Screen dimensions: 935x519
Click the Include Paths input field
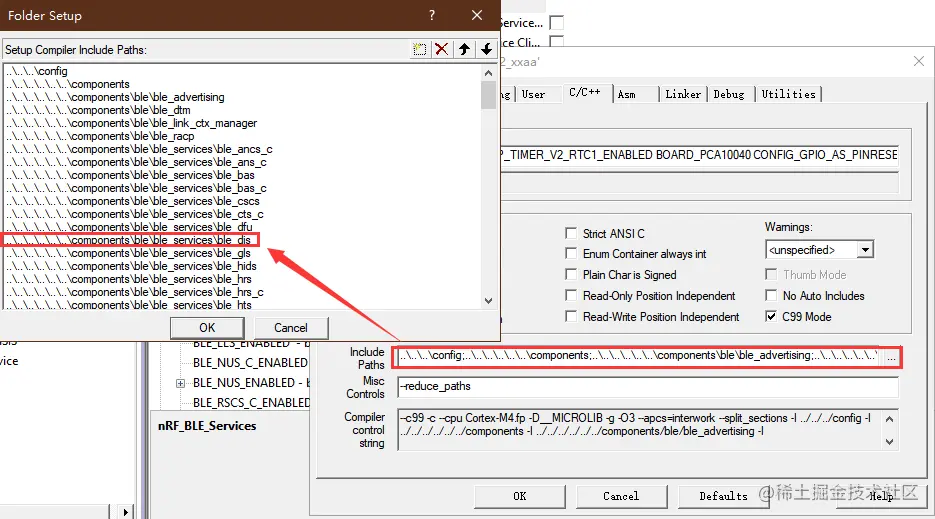639,356
